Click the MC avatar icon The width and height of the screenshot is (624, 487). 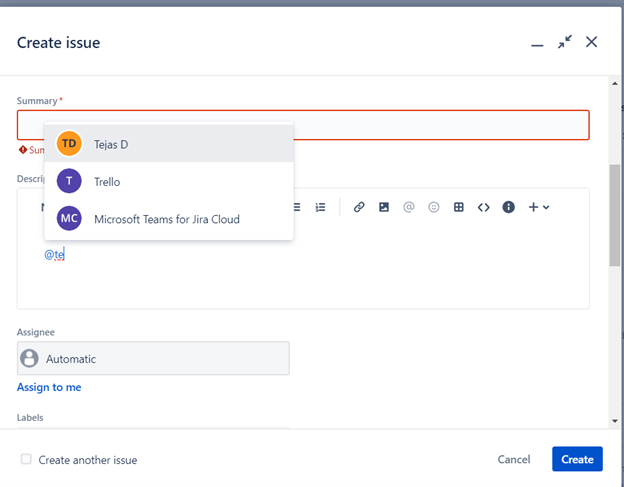coord(69,218)
